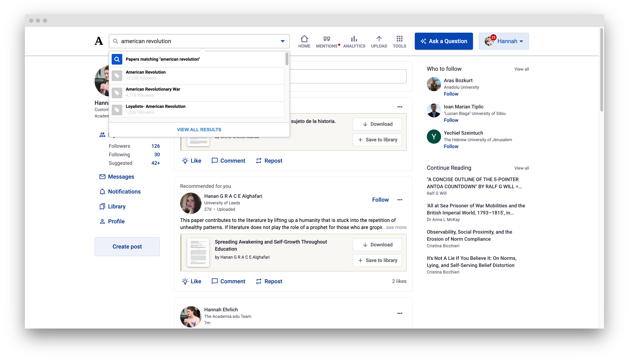This screenshot has height=364, width=629.
Task: Follow Yechiel Szeintuch
Action: click(451, 147)
